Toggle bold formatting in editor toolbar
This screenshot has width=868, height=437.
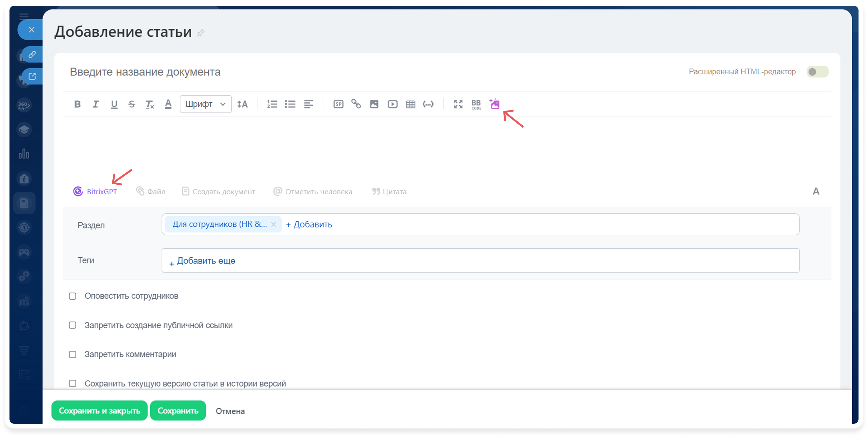[x=77, y=104]
